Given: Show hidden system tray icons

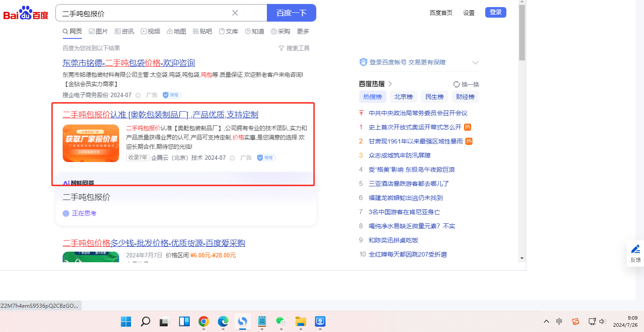Looking at the screenshot, I should pos(546,321).
